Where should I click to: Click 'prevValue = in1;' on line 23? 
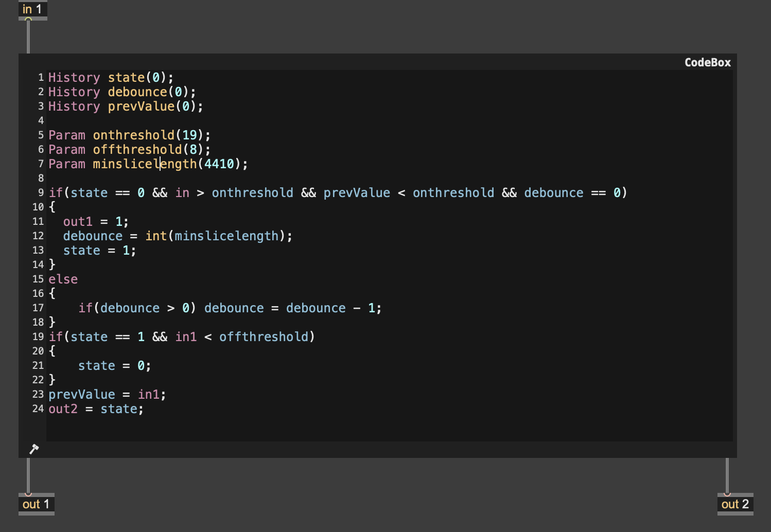point(108,395)
